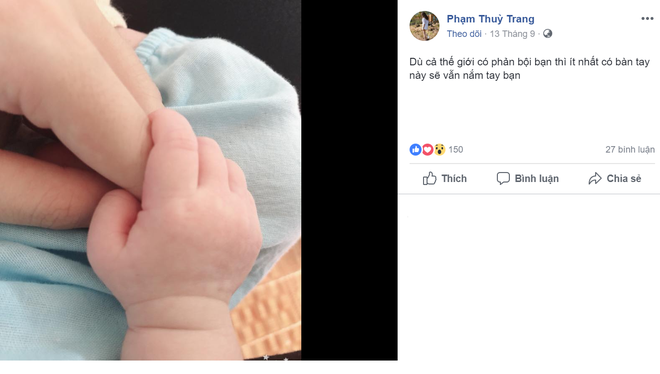Screen dimensions: 660x374
Task: Click the post caption text
Action: [x=530, y=69]
